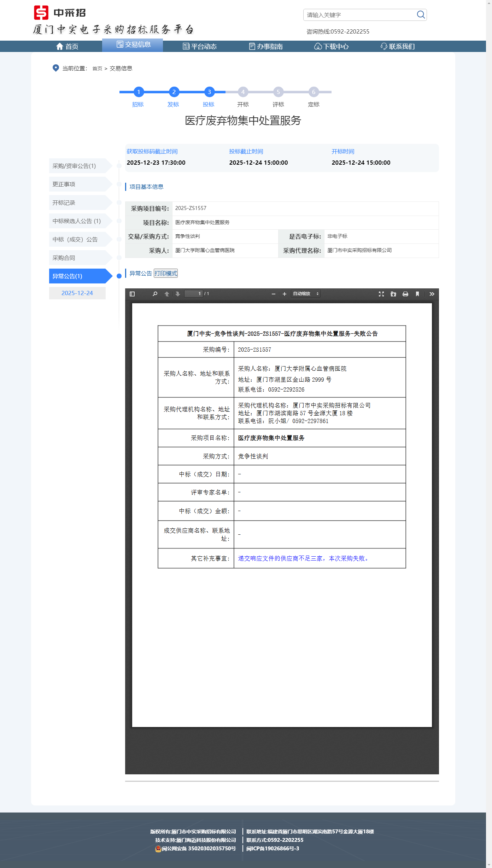
Task: Click the 闽ICP备19026866号-3 footer link
Action: point(273,849)
